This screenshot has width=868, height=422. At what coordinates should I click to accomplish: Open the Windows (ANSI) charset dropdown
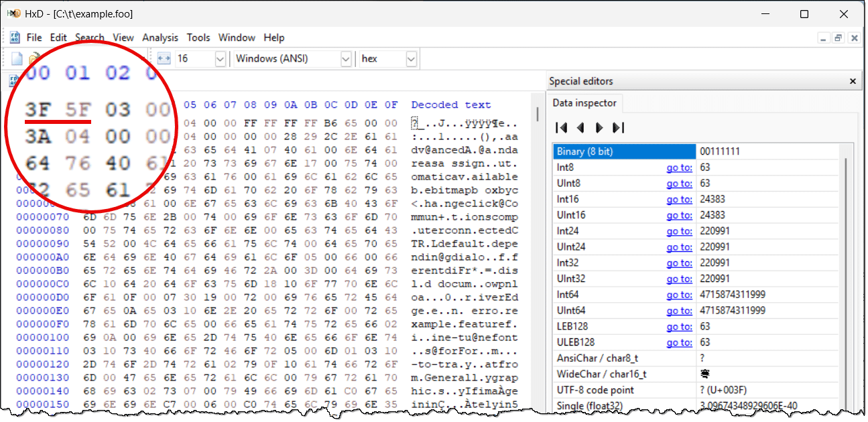click(346, 59)
